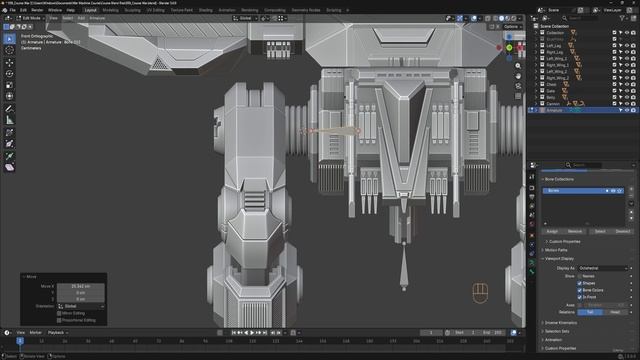Click timeline current frame marker

tap(20, 341)
